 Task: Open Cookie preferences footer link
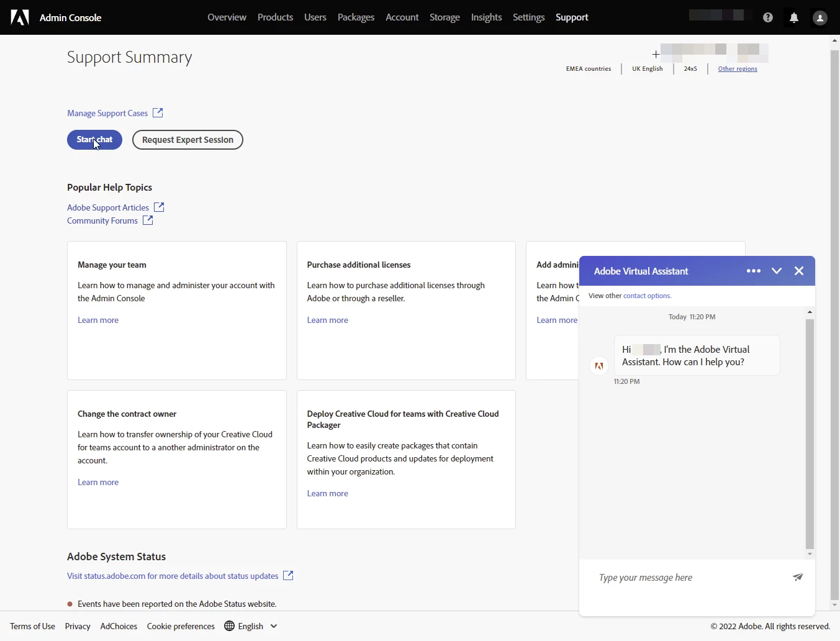pyautogui.click(x=181, y=626)
